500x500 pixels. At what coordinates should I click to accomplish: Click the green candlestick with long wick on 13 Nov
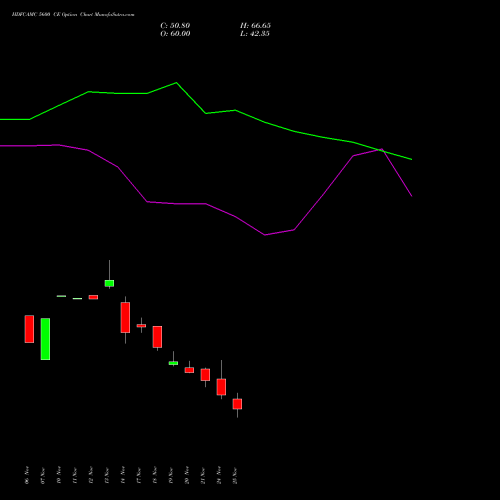tap(109, 283)
